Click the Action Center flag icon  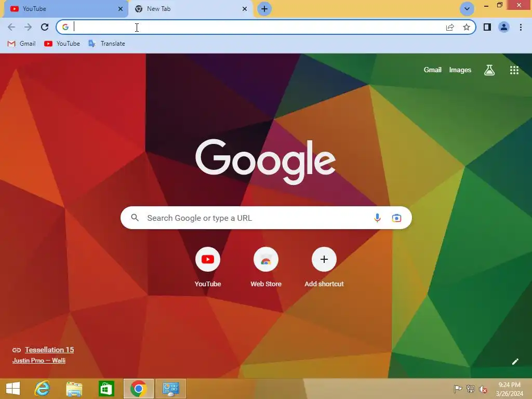458,389
